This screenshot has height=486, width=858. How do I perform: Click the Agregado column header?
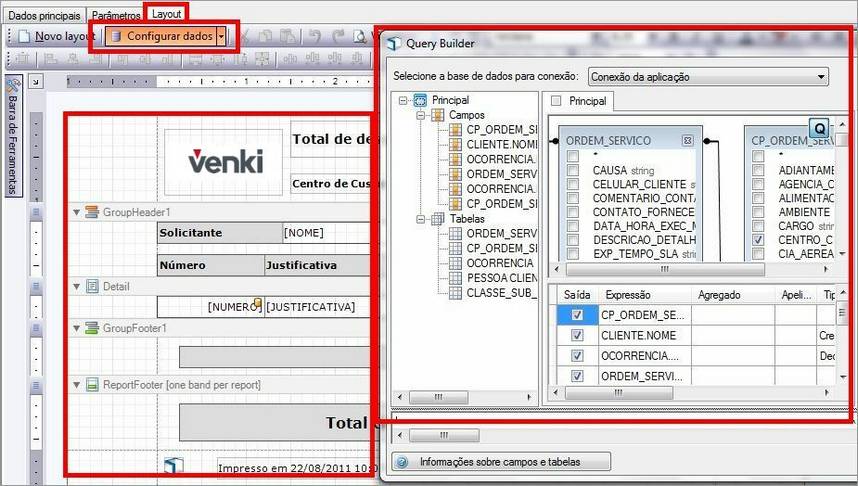pos(733,295)
